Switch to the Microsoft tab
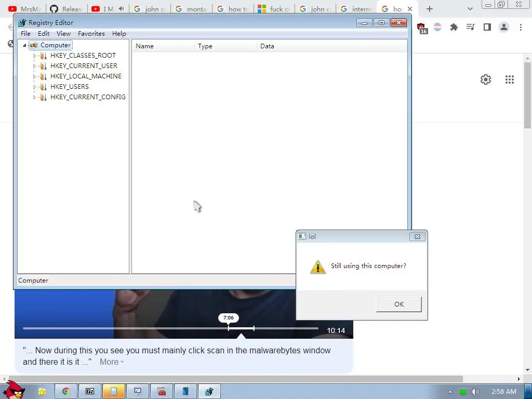This screenshot has width=532, height=399. 274,9
